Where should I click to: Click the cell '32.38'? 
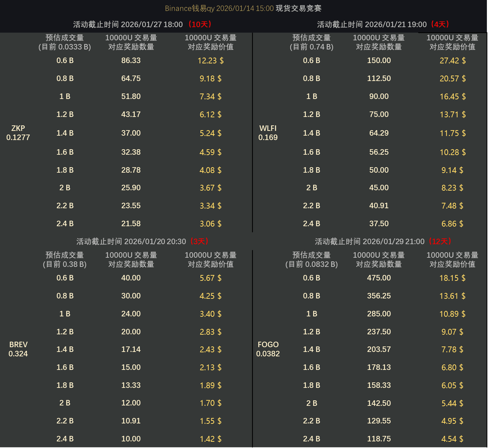pos(131,152)
